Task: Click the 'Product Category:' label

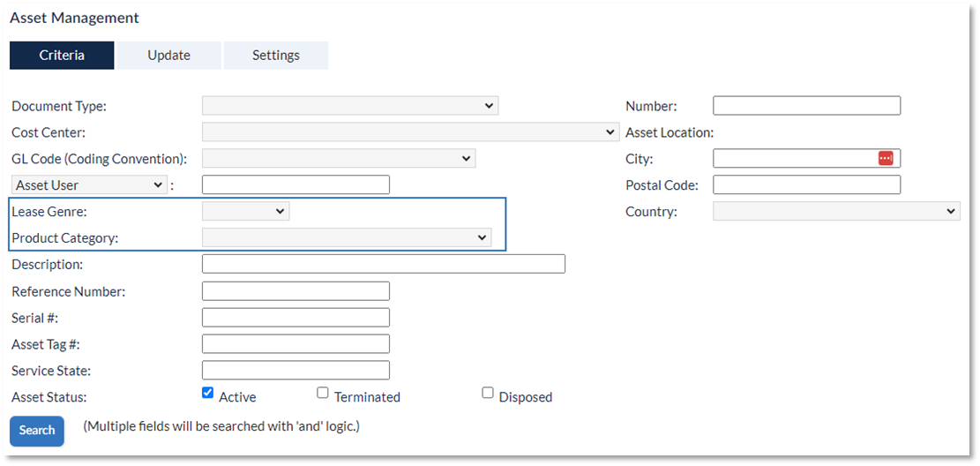Action: pyautogui.click(x=65, y=238)
